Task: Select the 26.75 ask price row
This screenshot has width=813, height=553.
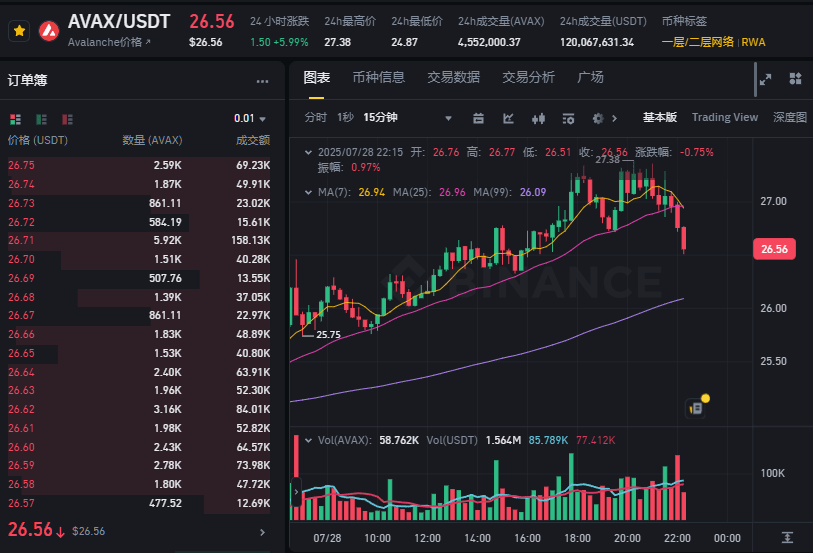Action: pos(139,165)
